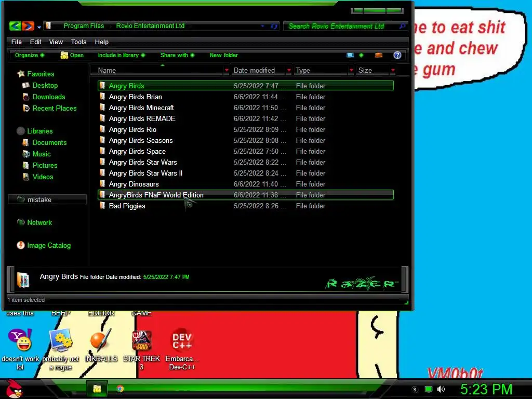Image resolution: width=532 pixels, height=399 pixels.
Task: Open the INKBALLS desktop shortcut
Action: pyautogui.click(x=101, y=346)
